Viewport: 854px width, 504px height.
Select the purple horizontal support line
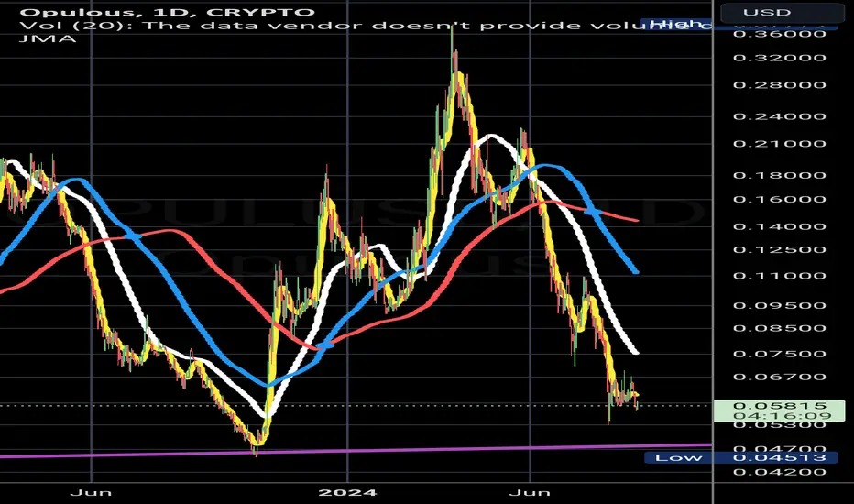tap(356, 450)
